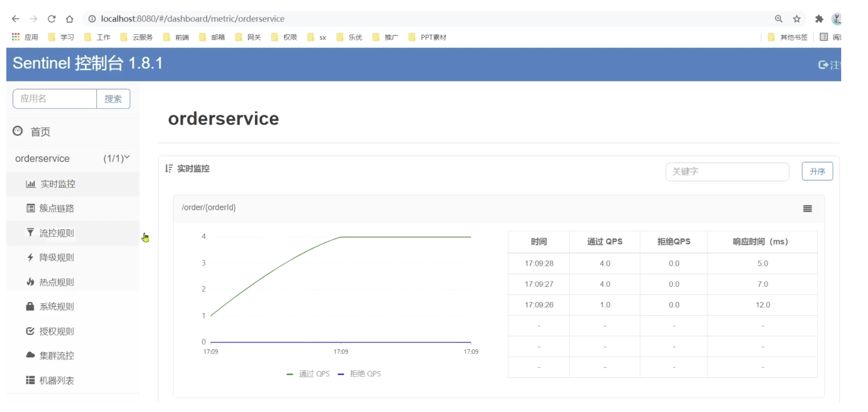
Task: Click the 升序 sort button
Action: tap(817, 172)
